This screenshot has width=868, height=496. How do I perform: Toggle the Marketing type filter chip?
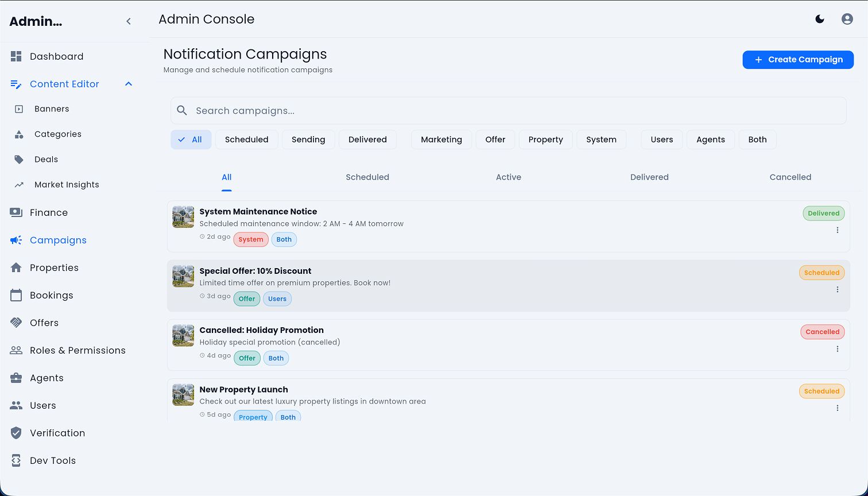point(441,139)
